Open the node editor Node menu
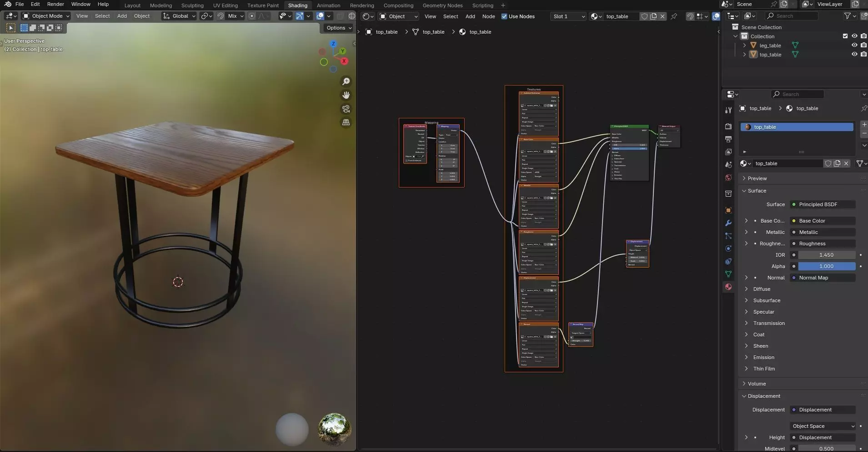868x452 pixels. click(488, 16)
